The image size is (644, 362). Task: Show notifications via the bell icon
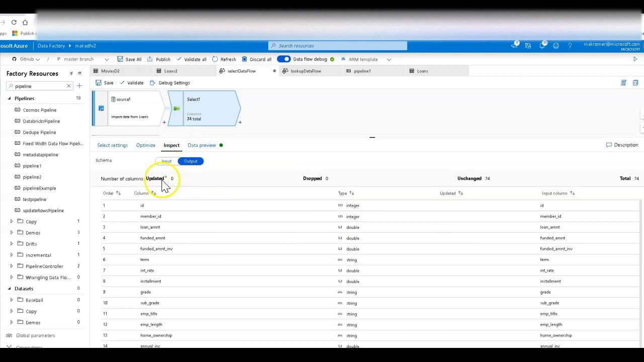pyautogui.click(x=542, y=45)
